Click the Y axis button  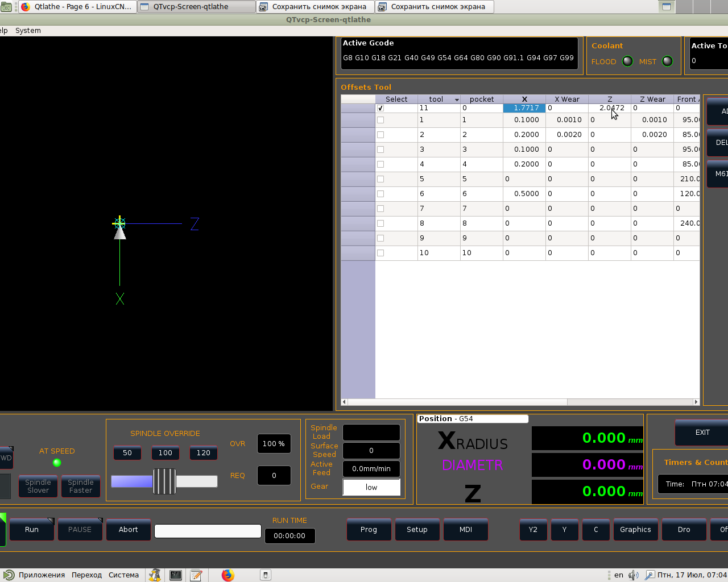[564, 530]
